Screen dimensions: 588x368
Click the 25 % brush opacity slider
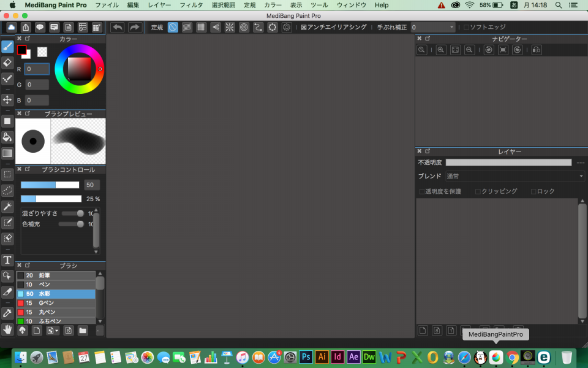point(51,199)
